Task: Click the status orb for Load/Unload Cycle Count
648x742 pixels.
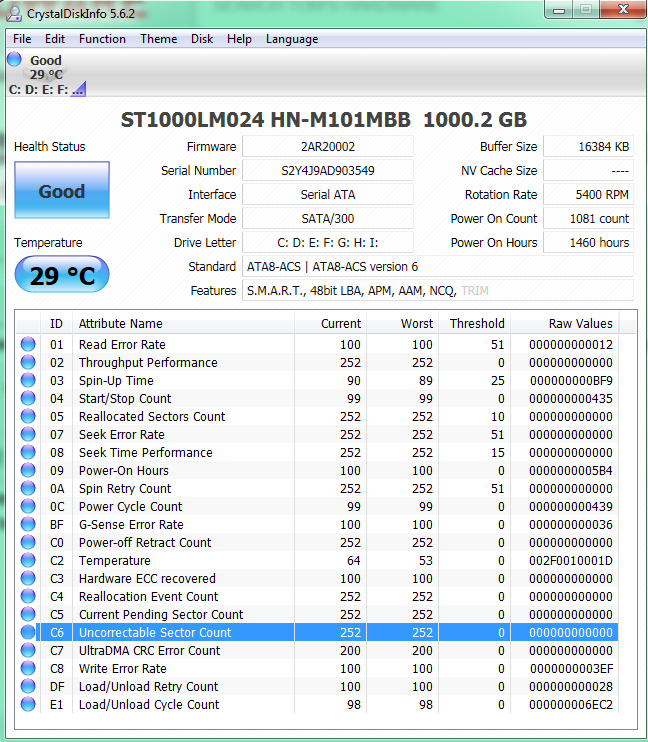Action: pyautogui.click(x=28, y=705)
